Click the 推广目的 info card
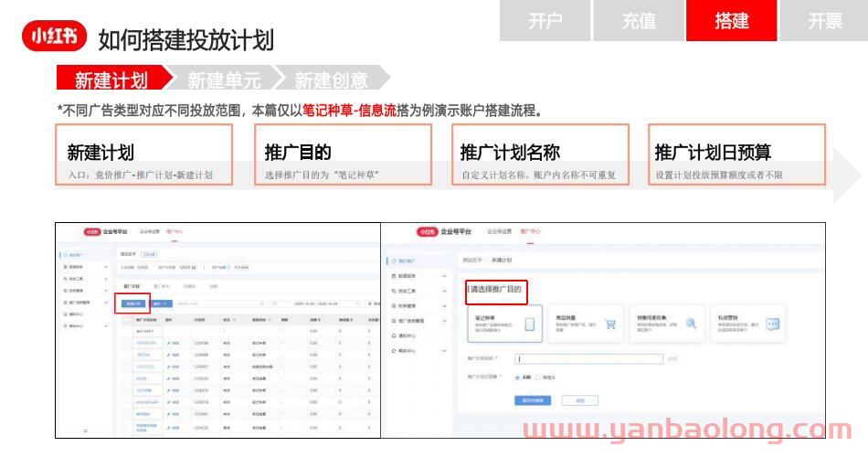Screen dimensions: 868x457 (x=343, y=154)
